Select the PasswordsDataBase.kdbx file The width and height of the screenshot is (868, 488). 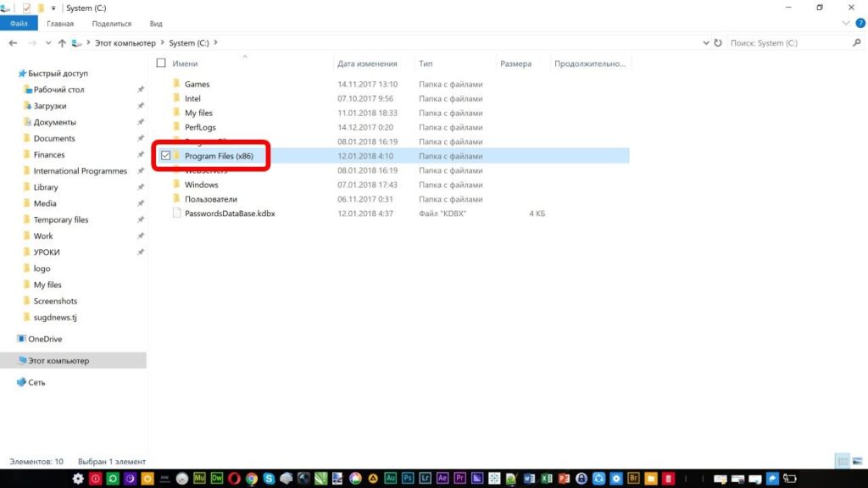coord(230,213)
